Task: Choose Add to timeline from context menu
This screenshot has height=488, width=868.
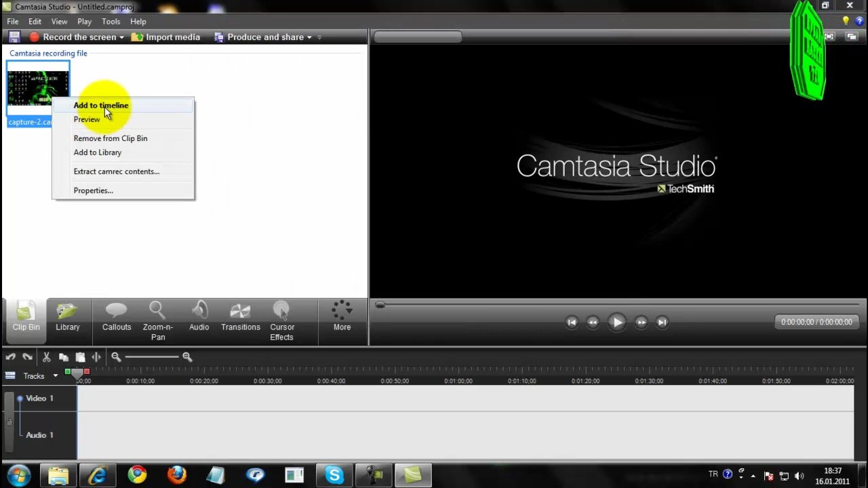Action: tap(123, 105)
